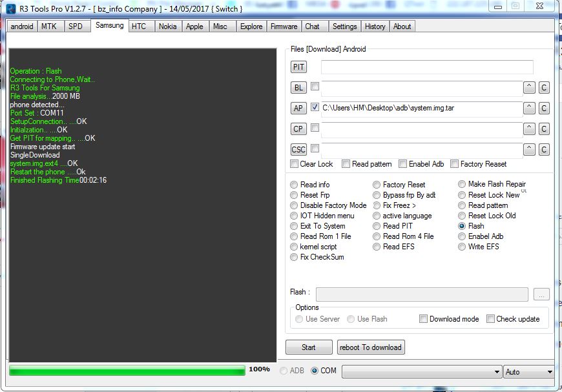
Task: Click the Flash file path field
Action: pyautogui.click(x=422, y=294)
